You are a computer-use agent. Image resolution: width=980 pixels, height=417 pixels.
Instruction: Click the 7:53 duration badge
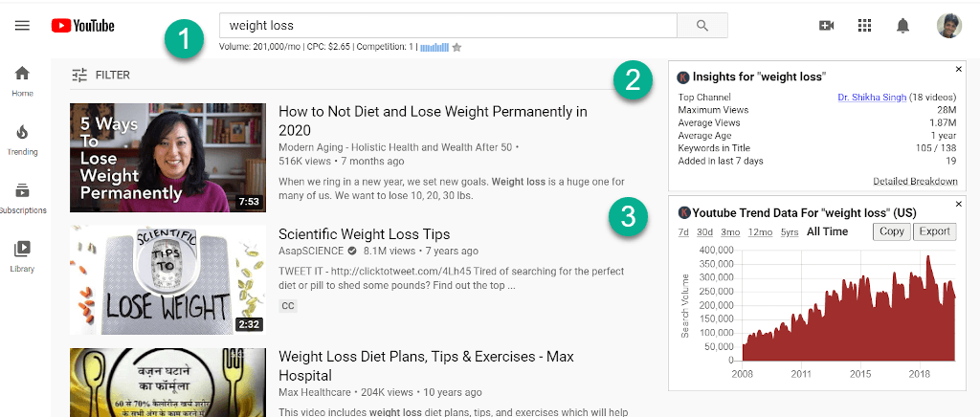[x=250, y=202]
